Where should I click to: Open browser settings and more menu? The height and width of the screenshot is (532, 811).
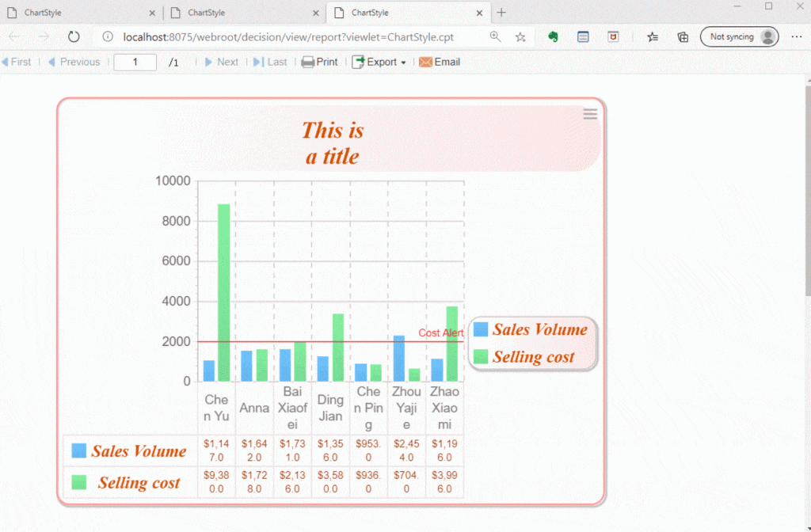coord(797,36)
